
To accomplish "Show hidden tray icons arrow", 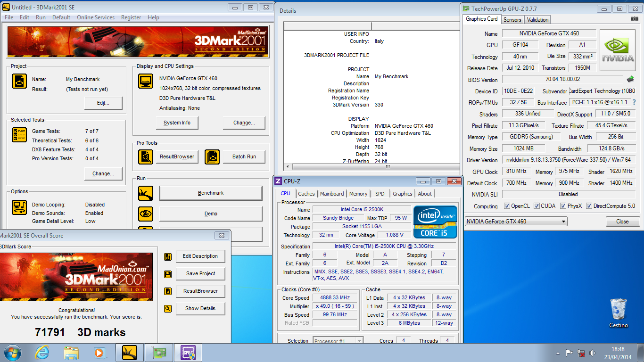I will coord(559,353).
